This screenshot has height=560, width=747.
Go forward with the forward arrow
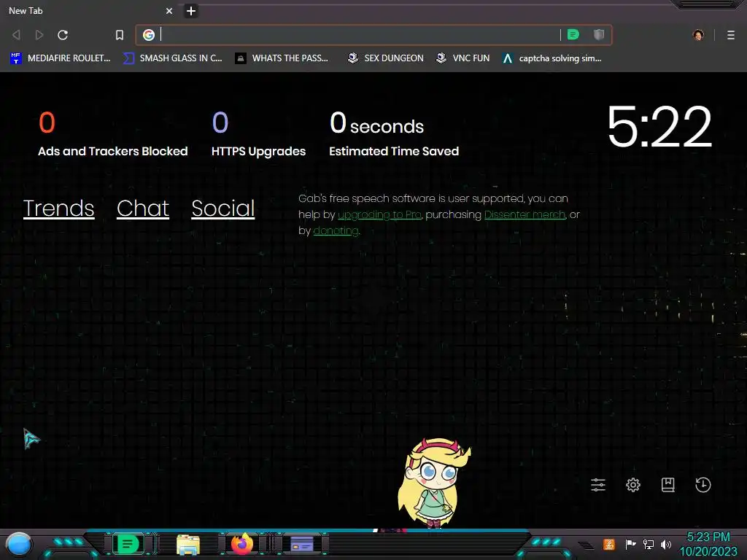39,35
